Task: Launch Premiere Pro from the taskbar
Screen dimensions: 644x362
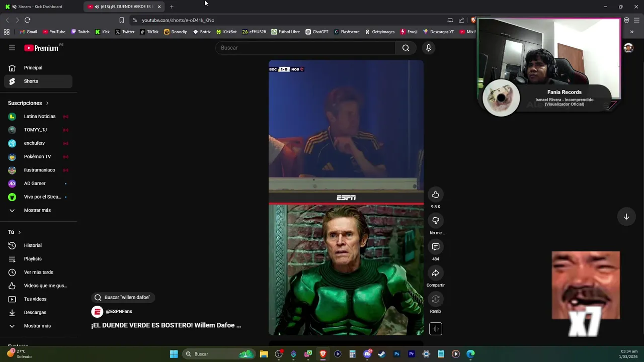Action: tap(411, 354)
